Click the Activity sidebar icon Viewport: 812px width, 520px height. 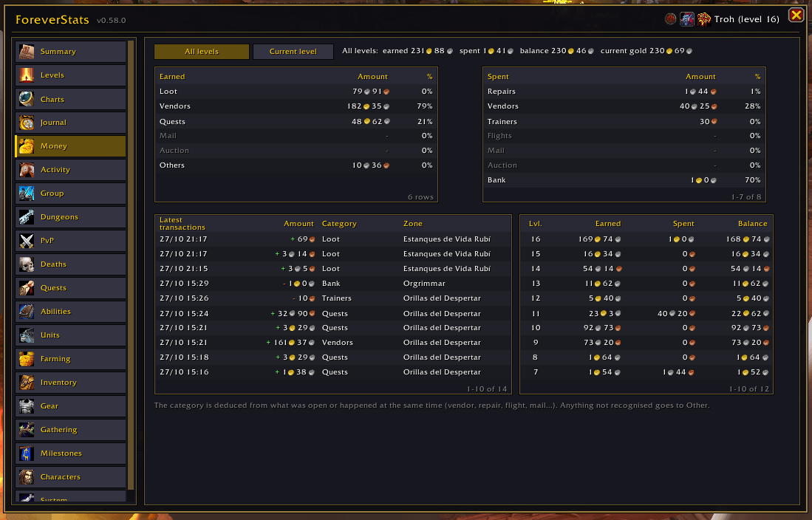point(27,170)
